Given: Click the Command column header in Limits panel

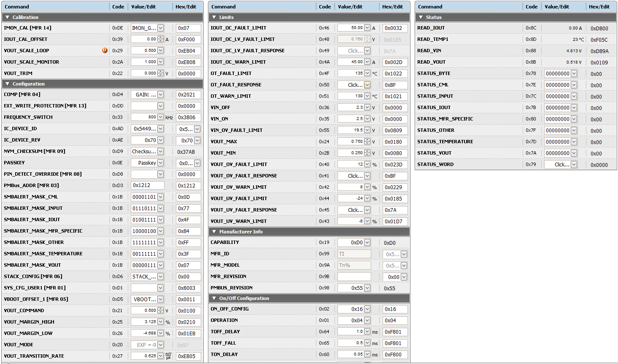Looking at the screenshot, I should coord(223,7).
